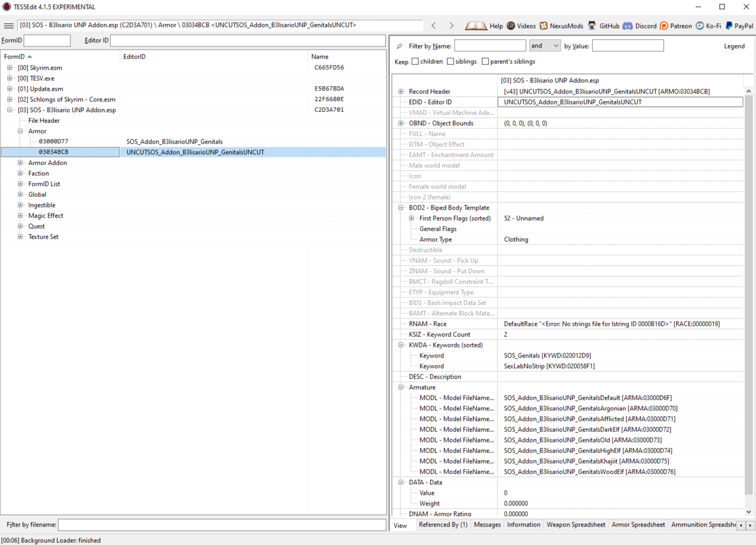This screenshot has width=756, height=545.
Task: Expand the Record Header row
Action: (x=401, y=91)
